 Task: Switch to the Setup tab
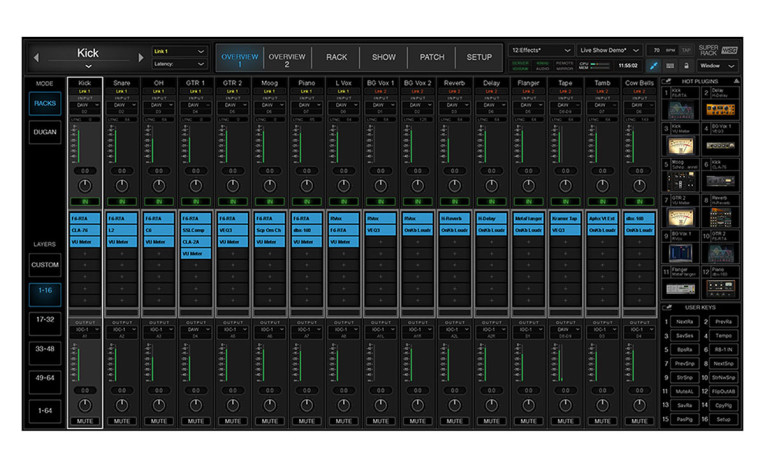(x=479, y=58)
